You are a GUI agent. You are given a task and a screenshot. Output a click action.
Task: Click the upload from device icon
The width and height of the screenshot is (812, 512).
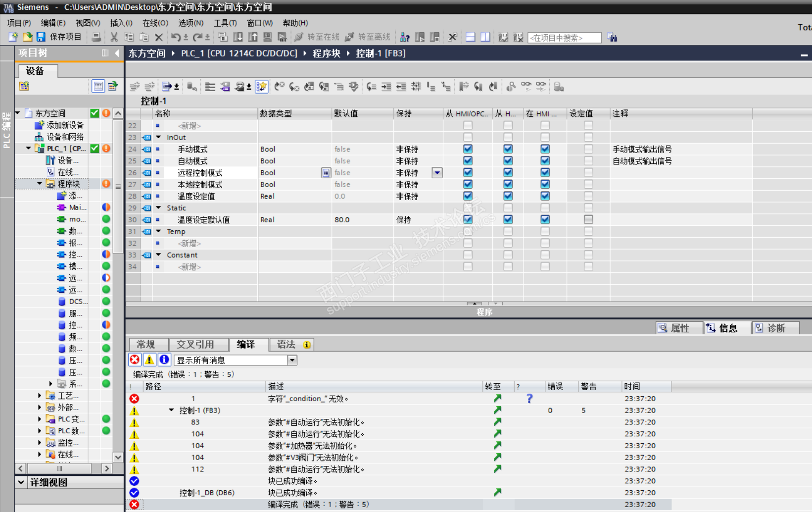tap(253, 37)
